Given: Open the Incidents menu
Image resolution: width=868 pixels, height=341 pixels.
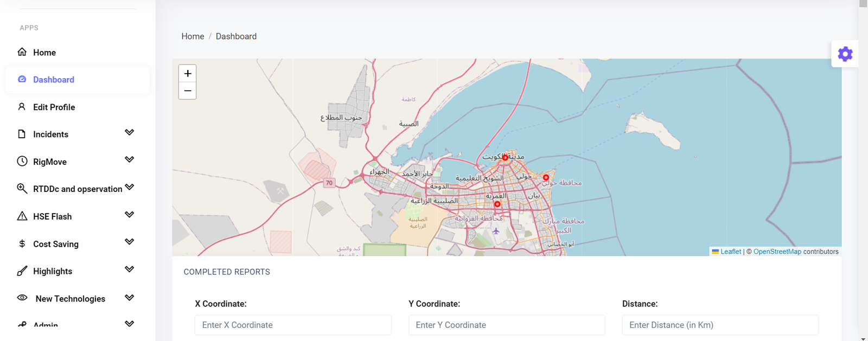Looking at the screenshot, I should (x=78, y=134).
